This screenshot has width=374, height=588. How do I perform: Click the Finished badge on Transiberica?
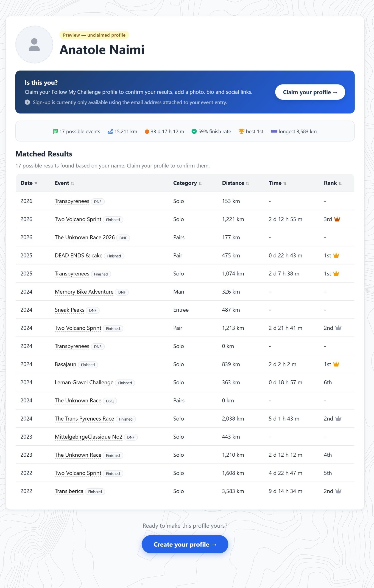point(95,492)
